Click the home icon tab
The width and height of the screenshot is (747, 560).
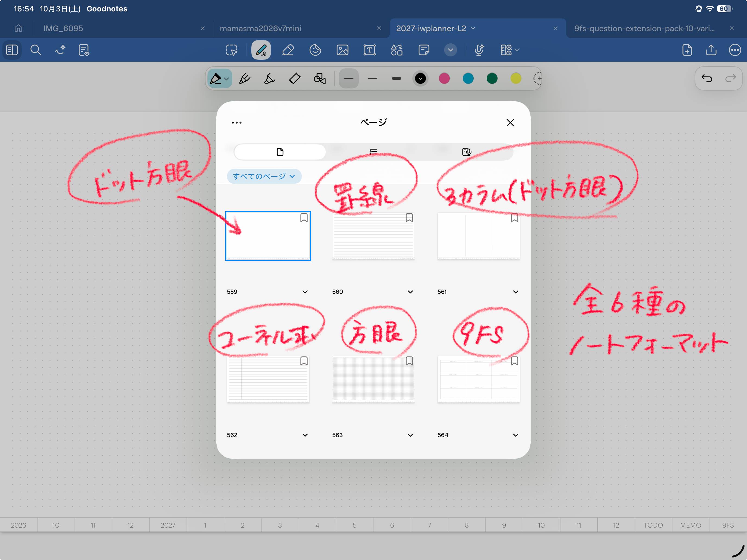pyautogui.click(x=18, y=28)
